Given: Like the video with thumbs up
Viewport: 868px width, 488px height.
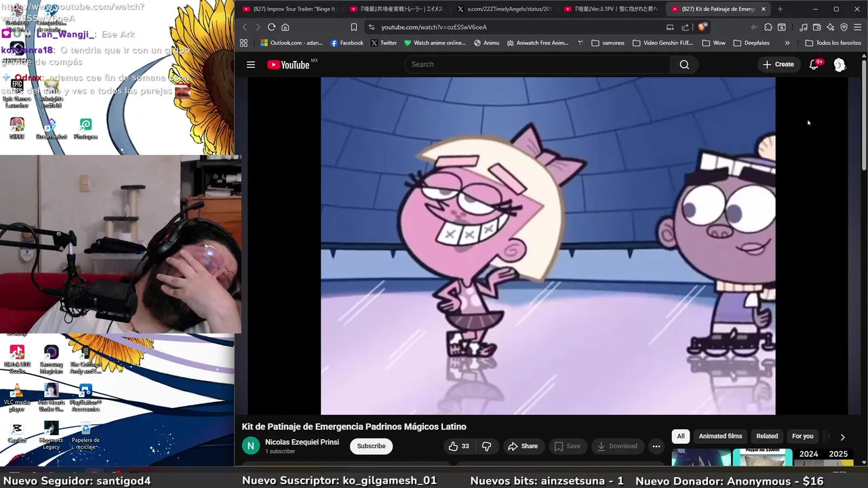Looking at the screenshot, I should point(458,446).
